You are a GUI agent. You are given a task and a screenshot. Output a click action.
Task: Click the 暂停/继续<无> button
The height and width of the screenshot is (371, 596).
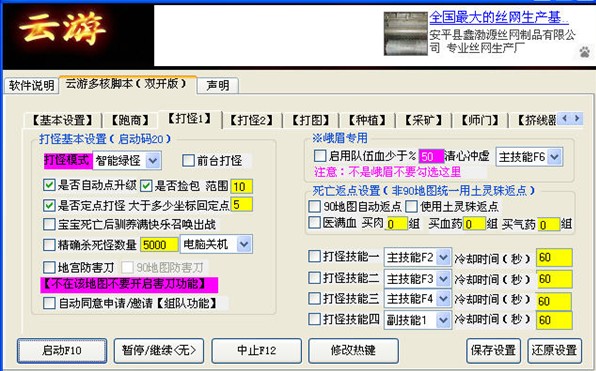[x=159, y=350]
